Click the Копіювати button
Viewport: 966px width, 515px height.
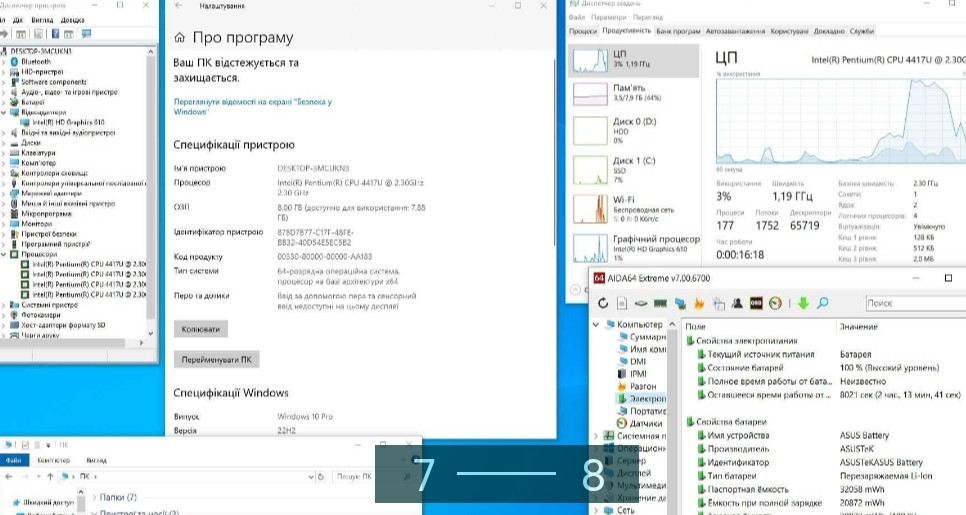[x=201, y=329]
